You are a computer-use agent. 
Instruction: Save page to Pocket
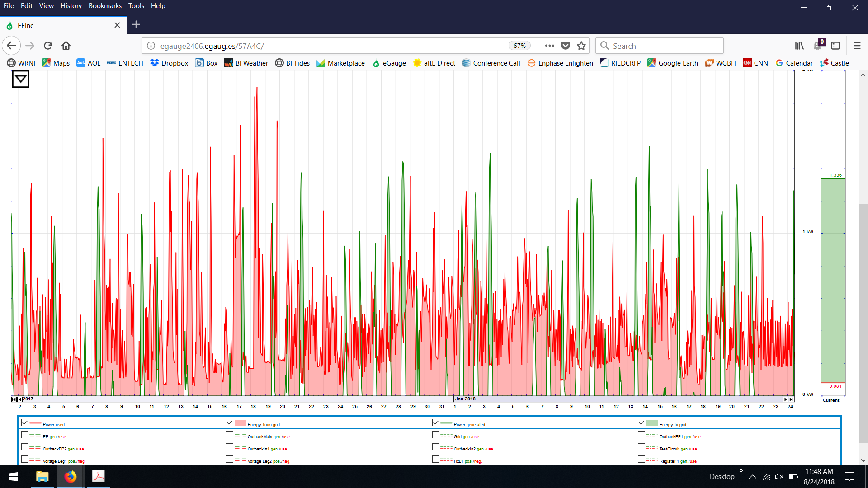click(566, 46)
